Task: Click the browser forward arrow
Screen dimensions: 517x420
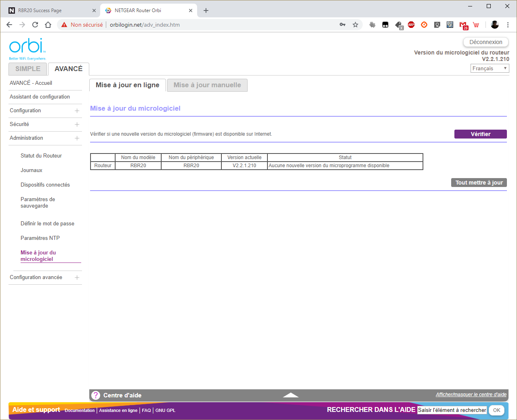Action: coord(22,25)
